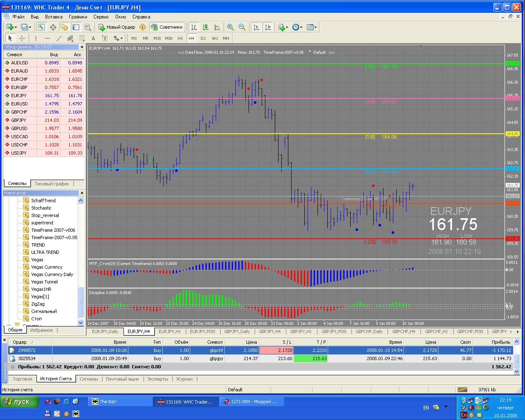Viewport: 525px width, 420px height.
Task: Toggle the Data Window crosshair-target icon
Action: (53, 27)
